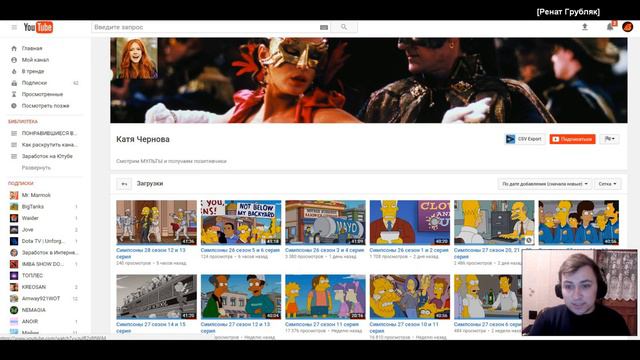The height and width of the screenshot is (360, 640).
Task: Click Катя Чернова channel name
Action: [143, 139]
